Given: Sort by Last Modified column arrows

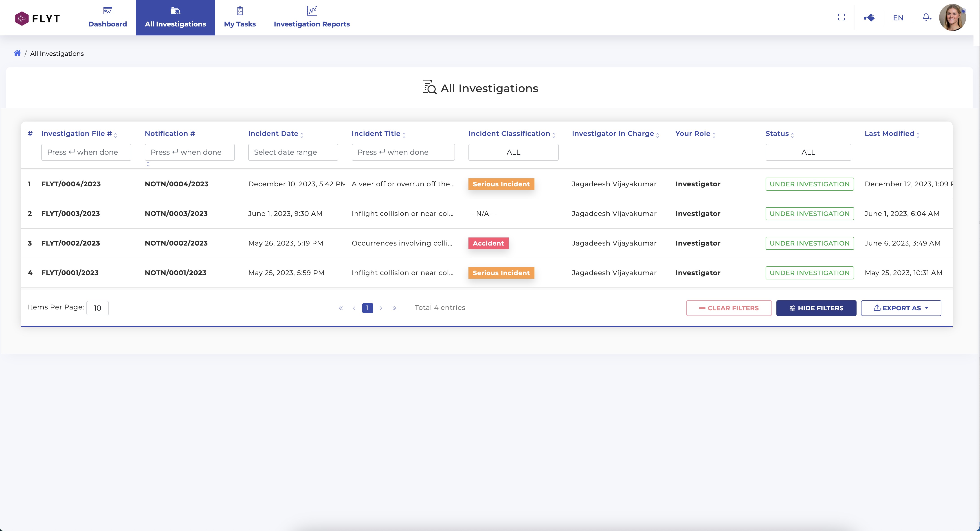Looking at the screenshot, I should pyautogui.click(x=918, y=135).
